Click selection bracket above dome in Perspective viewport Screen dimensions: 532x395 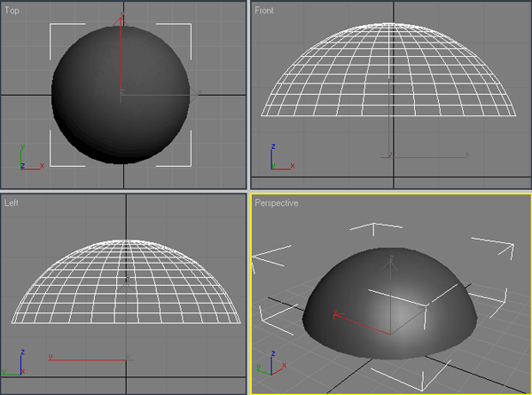[367, 227]
